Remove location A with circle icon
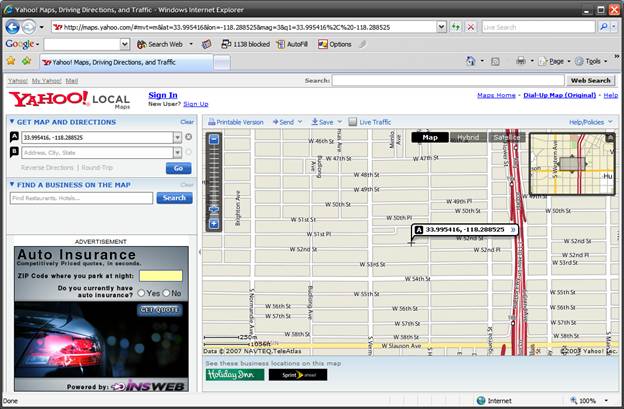The image size is (624, 409). [189, 137]
